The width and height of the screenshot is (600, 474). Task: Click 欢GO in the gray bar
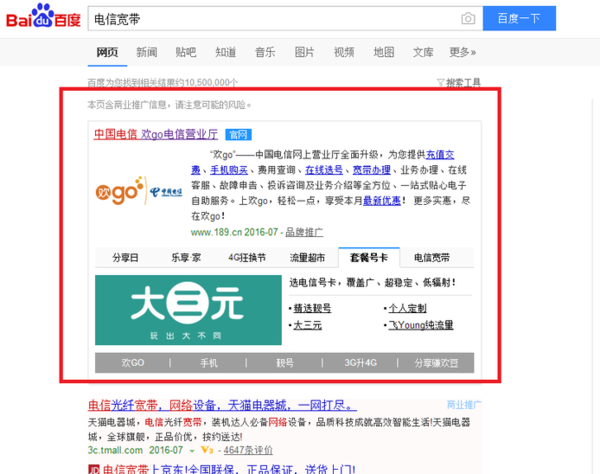[x=133, y=363]
